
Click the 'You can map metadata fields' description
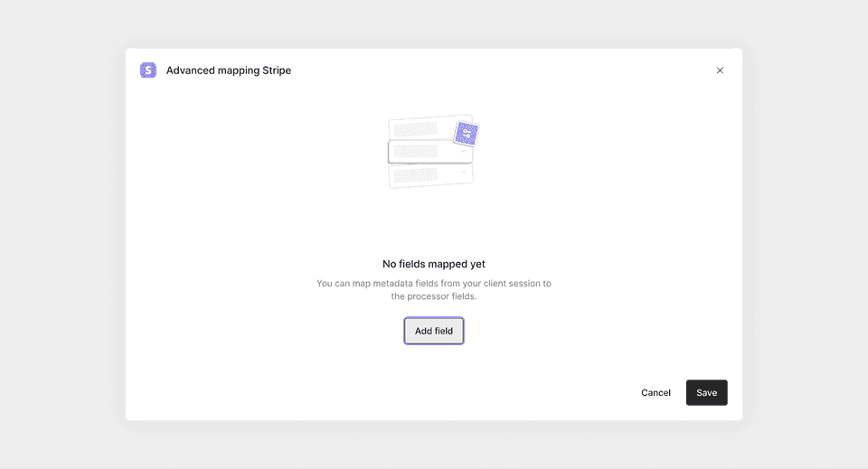pos(433,290)
